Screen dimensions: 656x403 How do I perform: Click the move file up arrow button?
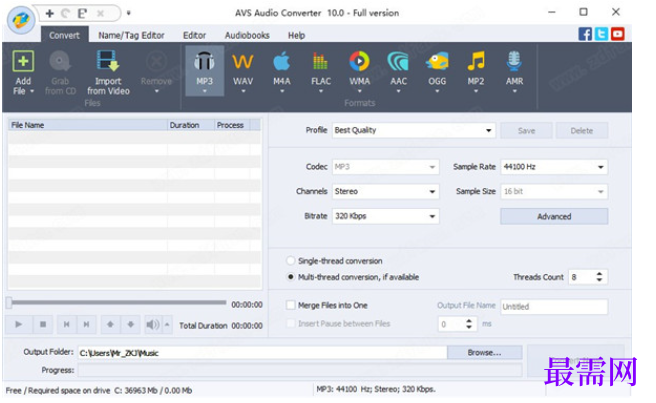[x=110, y=324]
